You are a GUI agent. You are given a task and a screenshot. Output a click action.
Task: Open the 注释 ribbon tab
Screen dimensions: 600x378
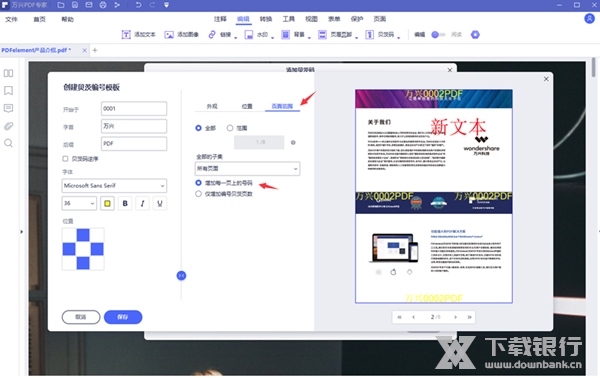[x=220, y=19]
